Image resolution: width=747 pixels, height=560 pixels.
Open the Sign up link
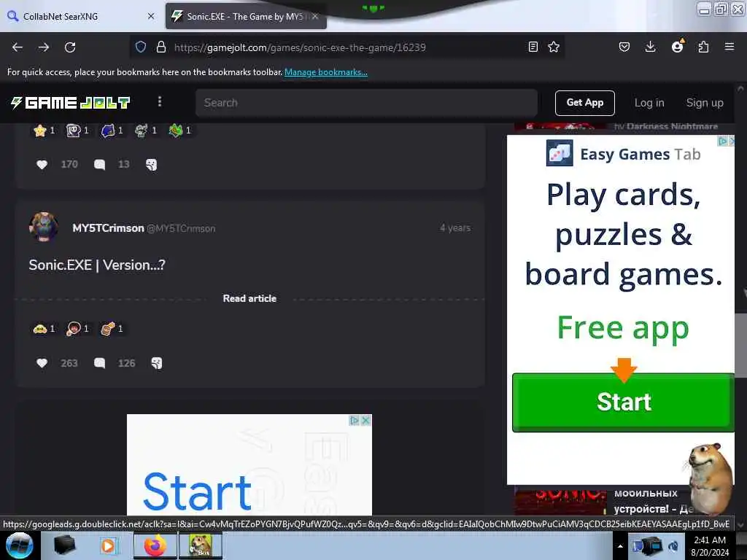[x=705, y=102]
